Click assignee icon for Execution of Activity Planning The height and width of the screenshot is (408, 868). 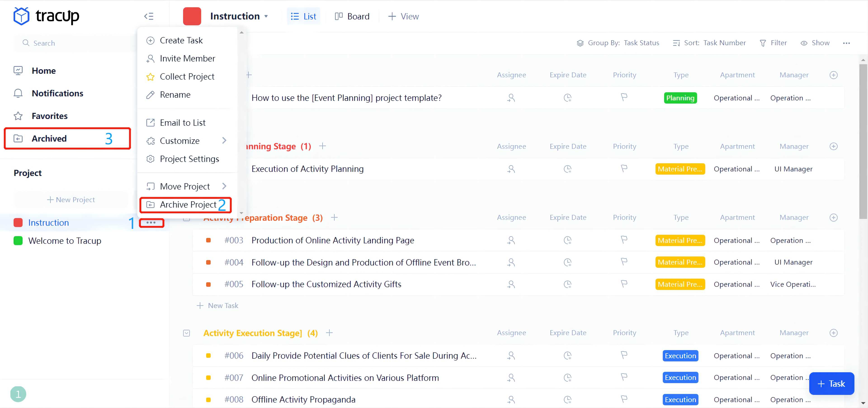coord(511,169)
